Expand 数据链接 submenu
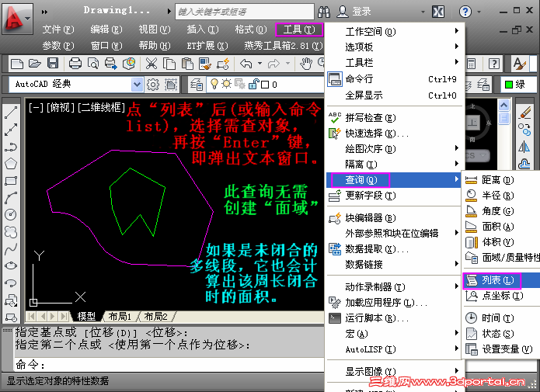This screenshot has height=392, width=540. coord(395,265)
